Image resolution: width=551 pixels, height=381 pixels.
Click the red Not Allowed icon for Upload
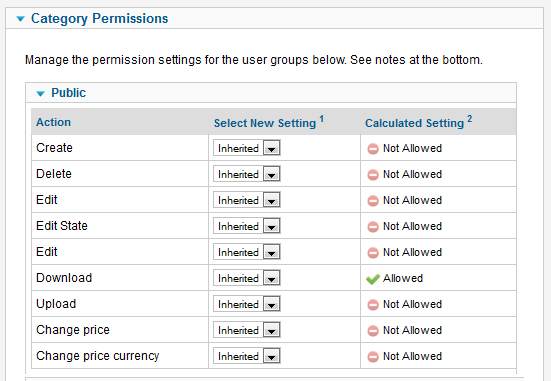(373, 305)
